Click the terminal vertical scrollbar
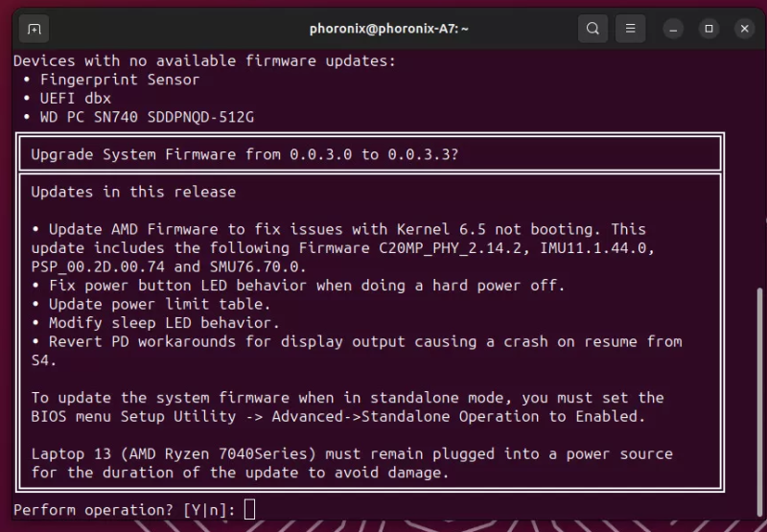767x532 pixels. [x=759, y=402]
